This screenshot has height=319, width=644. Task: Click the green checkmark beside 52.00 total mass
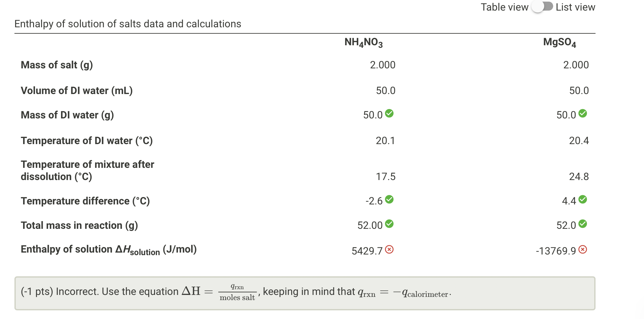390,224
